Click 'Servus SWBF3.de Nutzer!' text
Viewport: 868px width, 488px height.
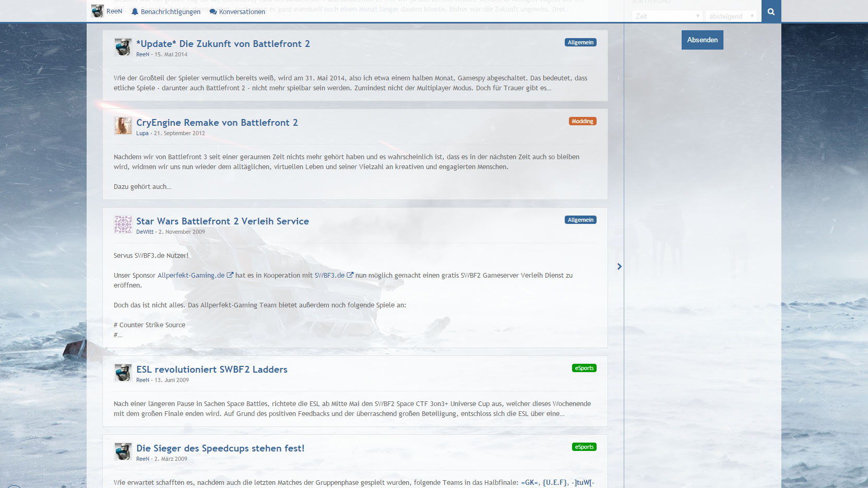point(151,255)
